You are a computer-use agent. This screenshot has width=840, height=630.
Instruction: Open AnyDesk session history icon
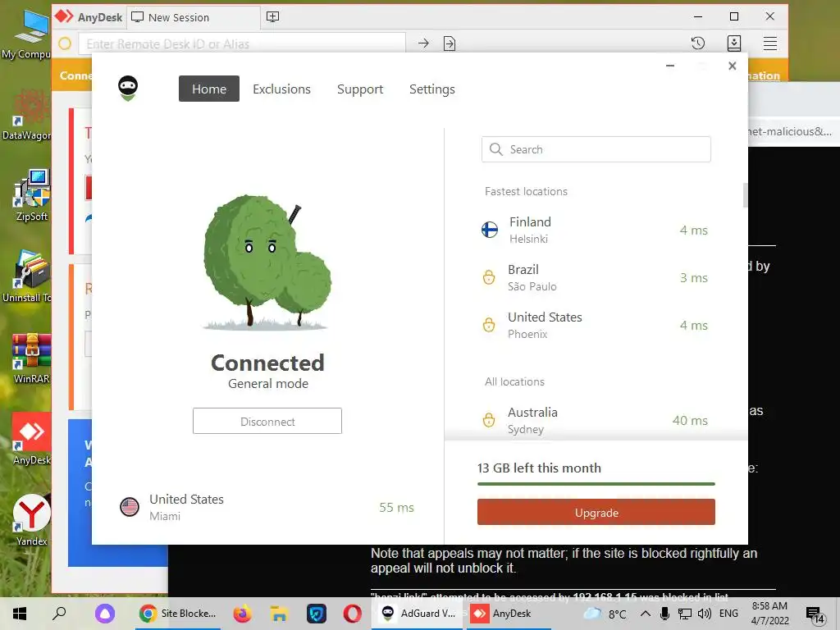click(x=698, y=43)
